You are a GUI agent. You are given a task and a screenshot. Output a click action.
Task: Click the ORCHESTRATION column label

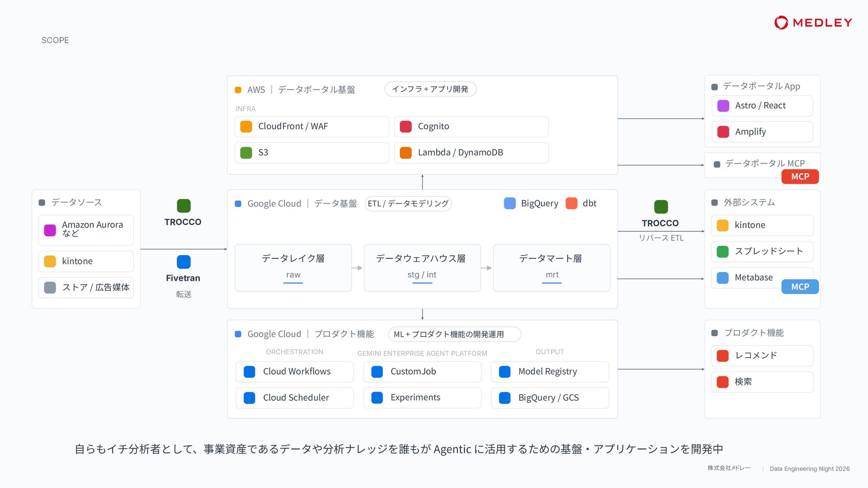(294, 352)
